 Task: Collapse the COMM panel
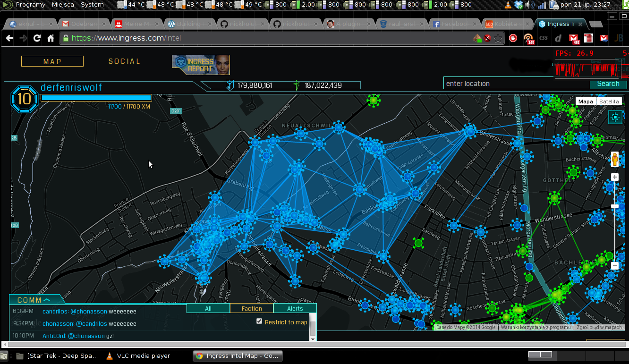[x=34, y=300]
